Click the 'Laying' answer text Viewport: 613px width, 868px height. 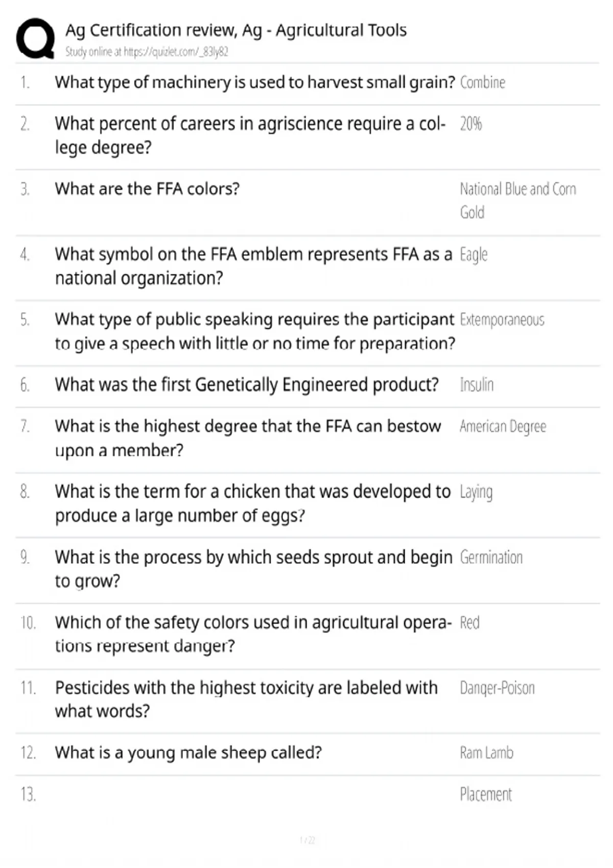[x=476, y=492]
